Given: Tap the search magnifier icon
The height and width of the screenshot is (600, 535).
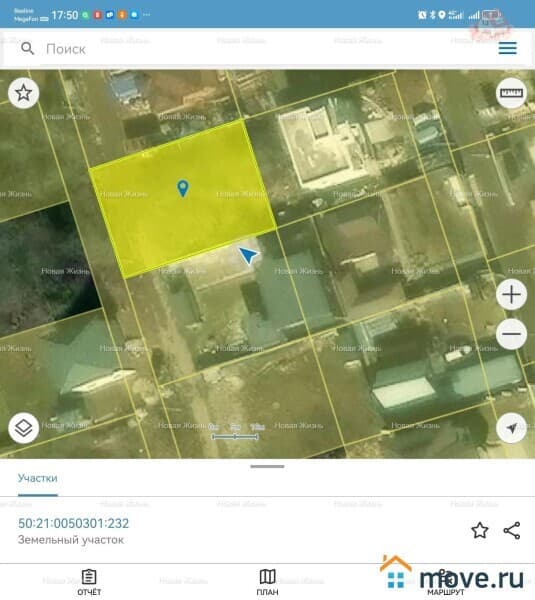Looking at the screenshot, I should pyautogui.click(x=28, y=49).
